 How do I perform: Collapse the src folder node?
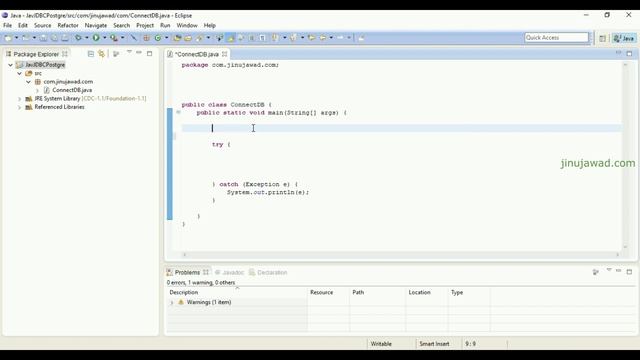click(x=19, y=73)
